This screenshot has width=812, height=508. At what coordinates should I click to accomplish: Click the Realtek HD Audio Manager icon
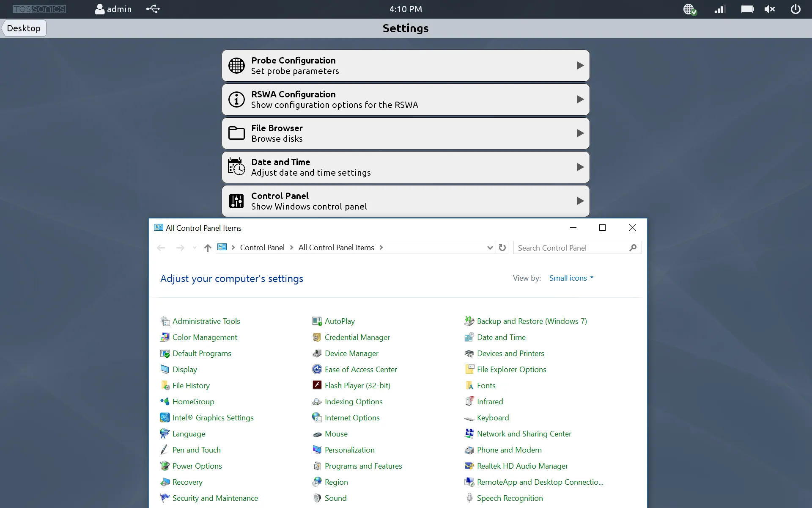pyautogui.click(x=469, y=466)
